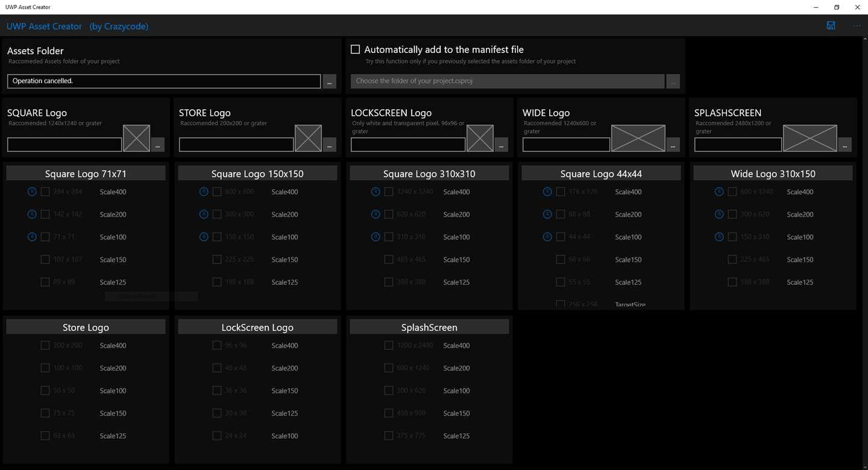Check the 150 x 310 Scale100 box
868x470 pixels.
(x=732, y=237)
